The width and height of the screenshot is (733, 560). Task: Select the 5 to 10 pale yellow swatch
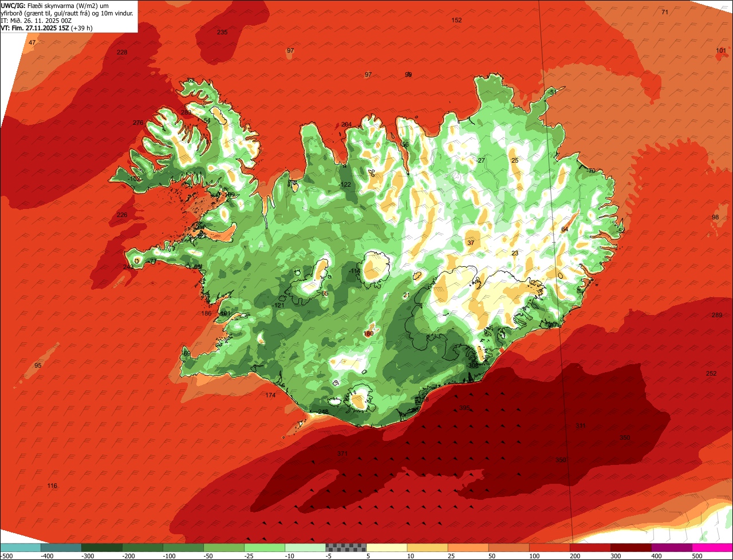point(387,547)
